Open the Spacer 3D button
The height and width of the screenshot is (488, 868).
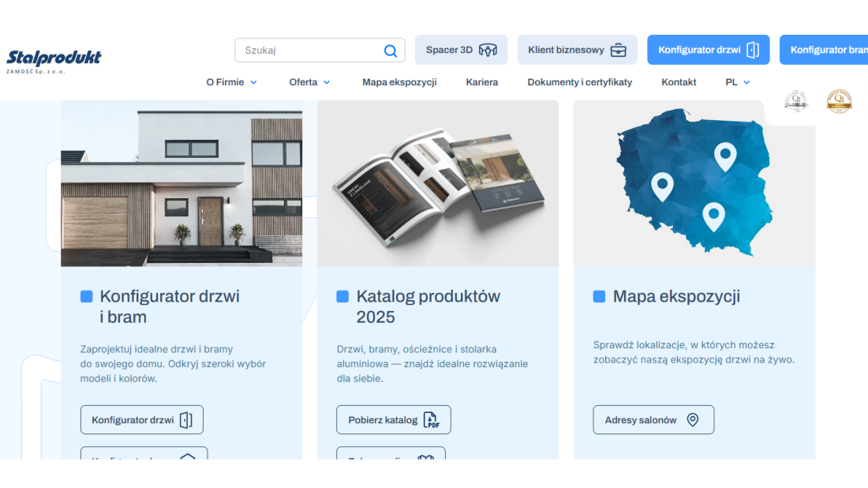tap(461, 50)
